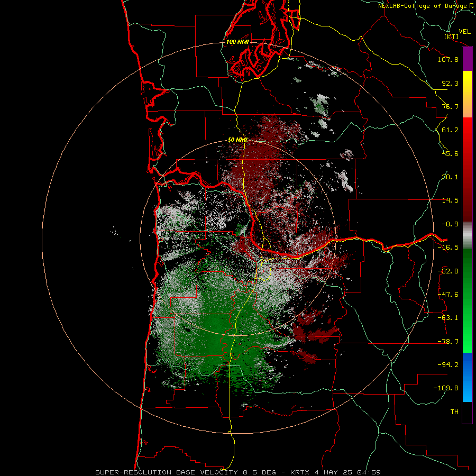Pick the red segment of the color bar
Screen dimensions: 476x476
pyautogui.click(x=467, y=169)
